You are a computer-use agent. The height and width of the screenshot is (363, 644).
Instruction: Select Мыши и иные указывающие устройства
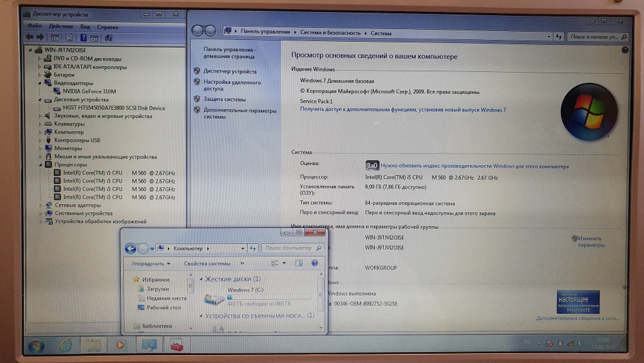[x=106, y=157]
